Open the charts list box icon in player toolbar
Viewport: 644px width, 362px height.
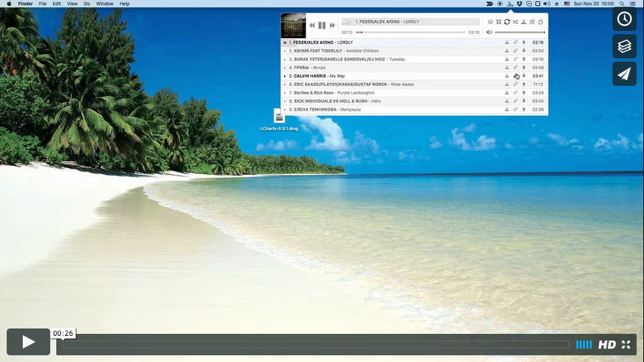click(491, 21)
